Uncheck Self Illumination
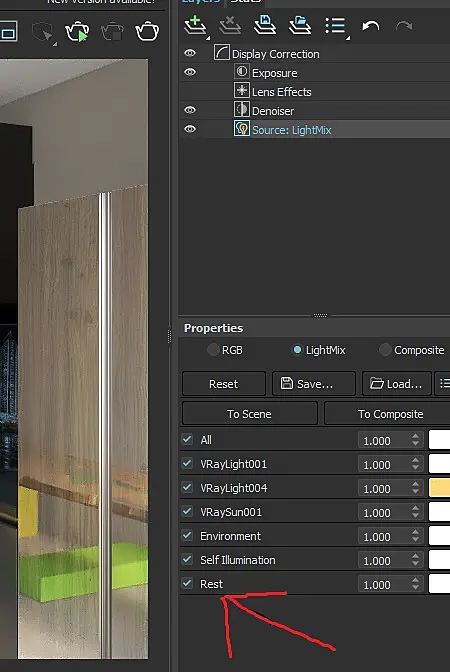Screen dimensions: 450x672 (187, 559)
